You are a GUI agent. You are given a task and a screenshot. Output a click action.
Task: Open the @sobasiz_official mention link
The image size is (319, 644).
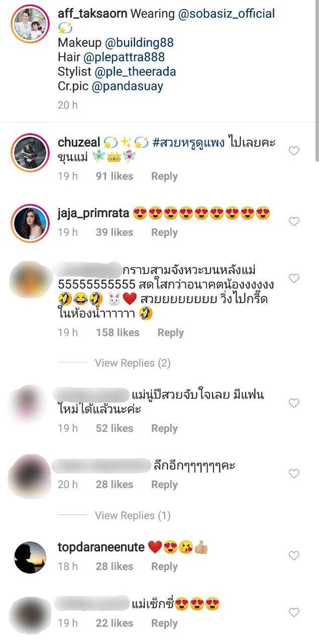pos(227,14)
